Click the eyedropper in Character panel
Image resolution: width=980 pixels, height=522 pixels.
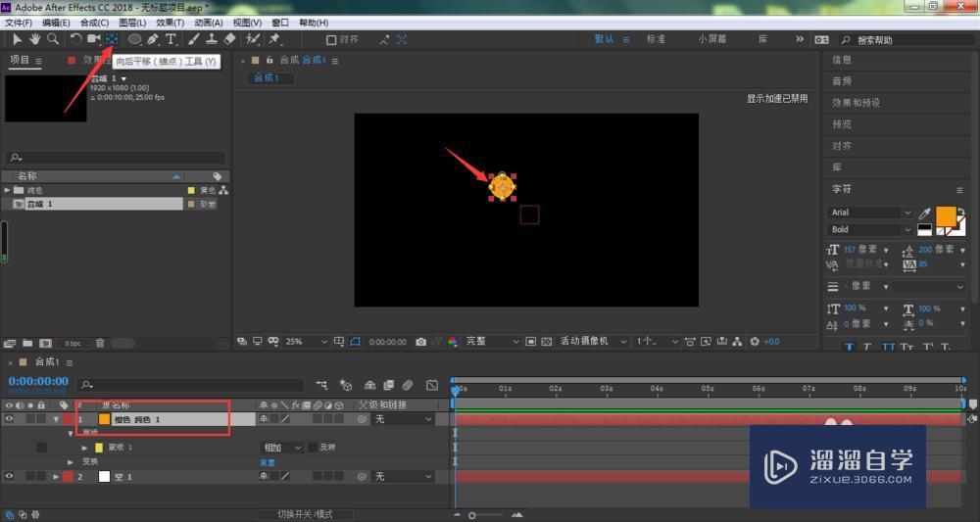coord(924,213)
